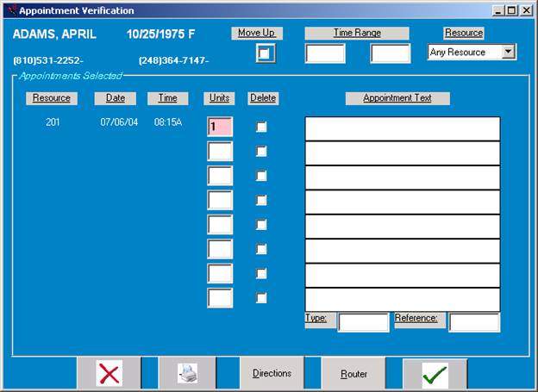Tick the Move Up checkbox
The height and width of the screenshot is (392, 538).
(265, 53)
